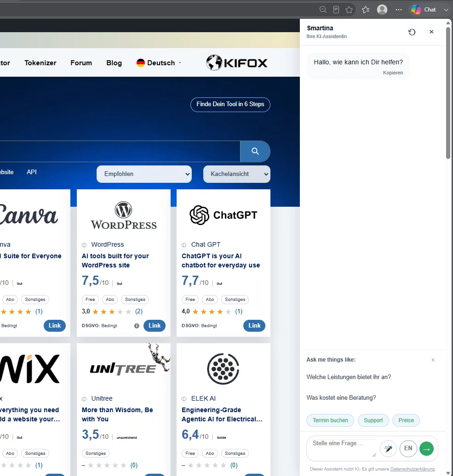Click info icon beside ELEK AI name
Image resolution: width=453 pixels, height=476 pixels.
184,399
